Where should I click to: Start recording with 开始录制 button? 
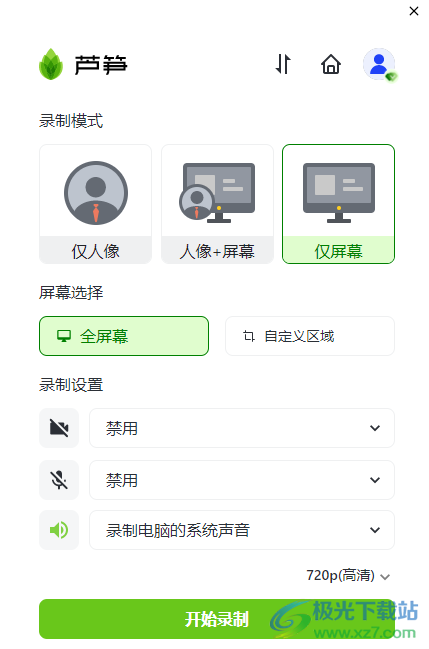click(x=217, y=619)
